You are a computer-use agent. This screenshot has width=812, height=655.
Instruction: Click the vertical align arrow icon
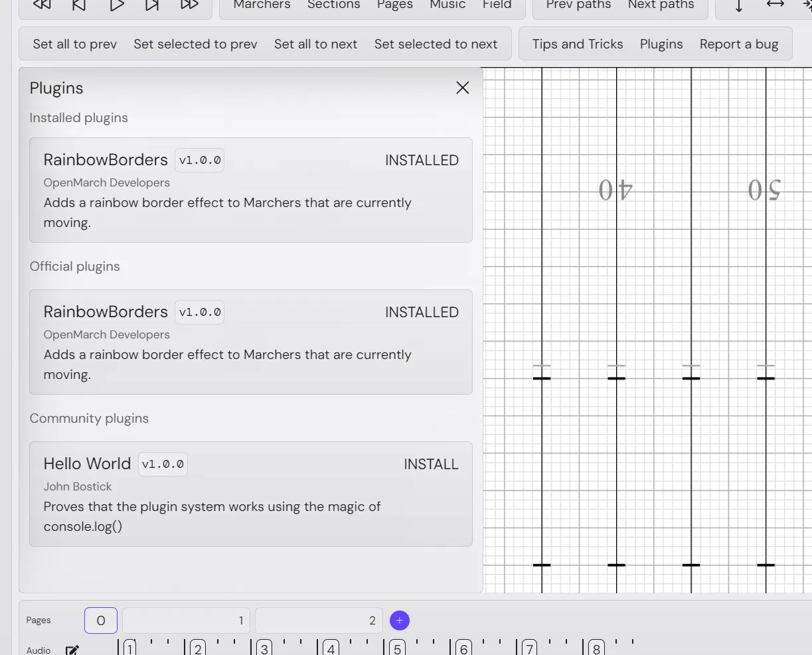739,5
